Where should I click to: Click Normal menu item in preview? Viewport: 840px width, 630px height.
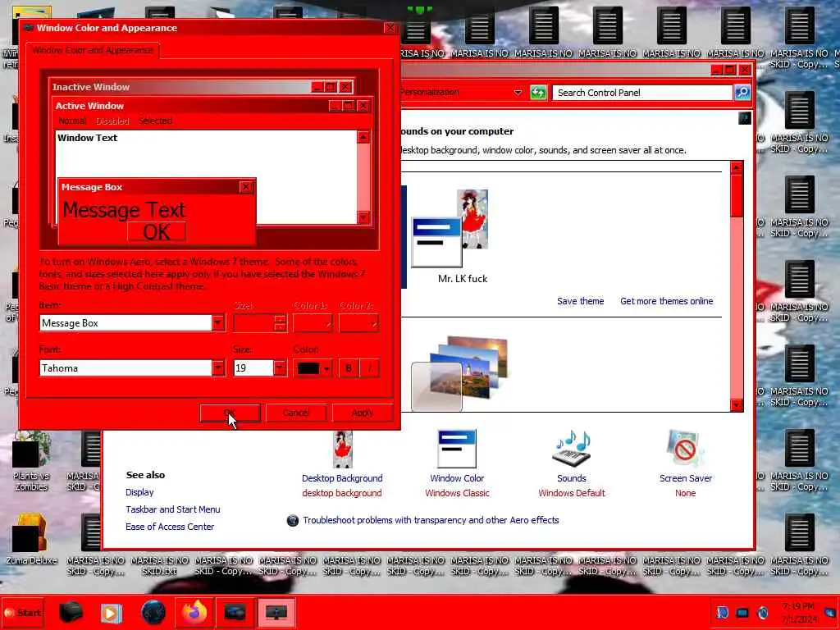72,121
